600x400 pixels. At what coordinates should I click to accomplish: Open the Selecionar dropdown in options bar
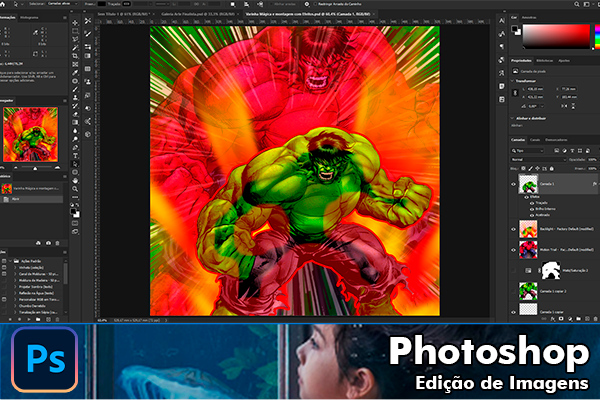(62, 4)
